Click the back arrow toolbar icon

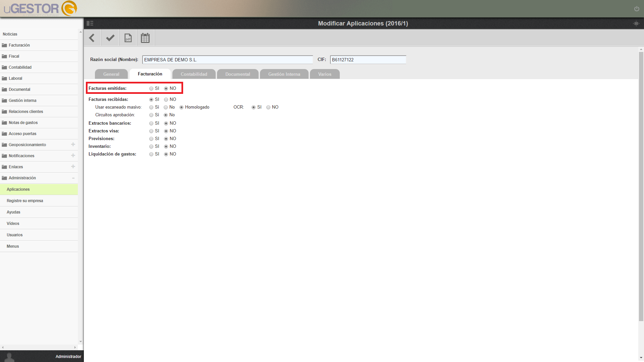92,38
